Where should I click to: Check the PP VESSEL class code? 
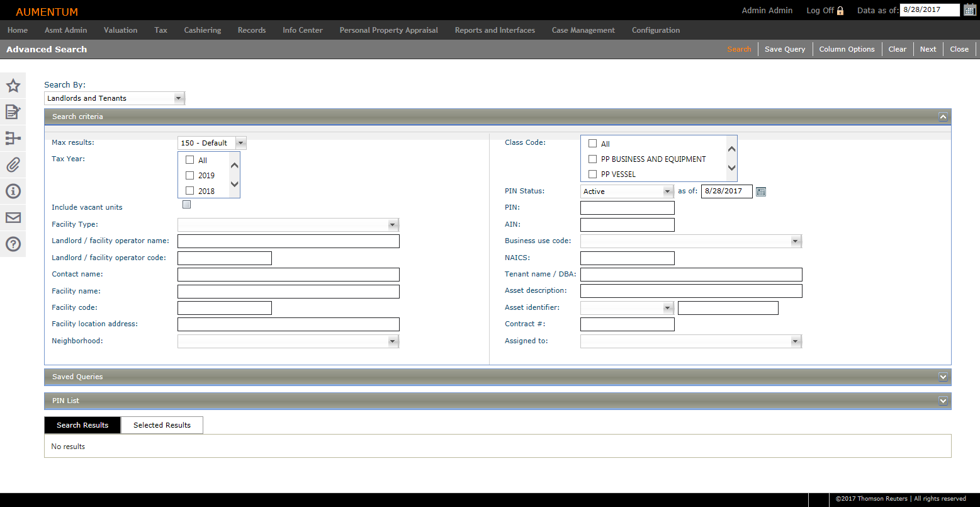(x=592, y=174)
